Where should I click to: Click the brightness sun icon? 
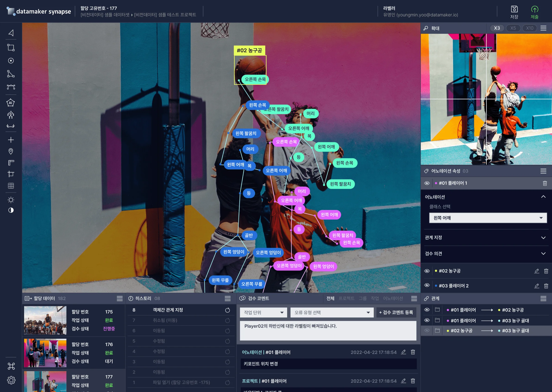(x=11, y=200)
